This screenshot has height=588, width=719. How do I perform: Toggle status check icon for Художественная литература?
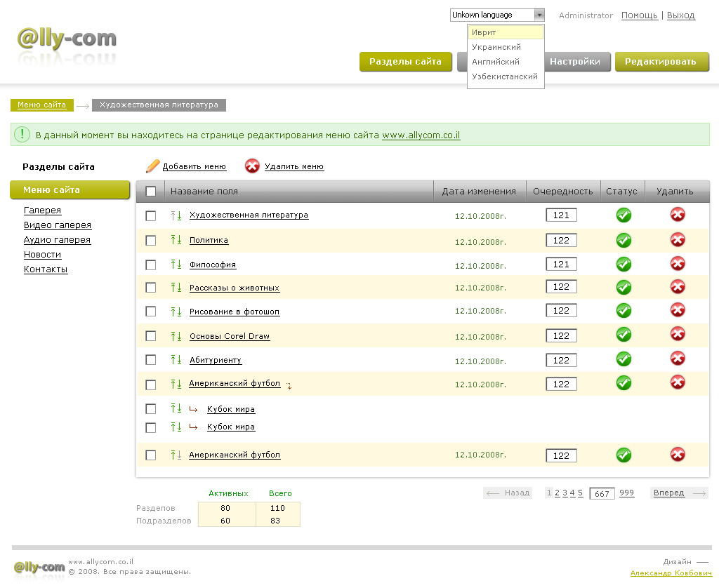[x=624, y=215]
